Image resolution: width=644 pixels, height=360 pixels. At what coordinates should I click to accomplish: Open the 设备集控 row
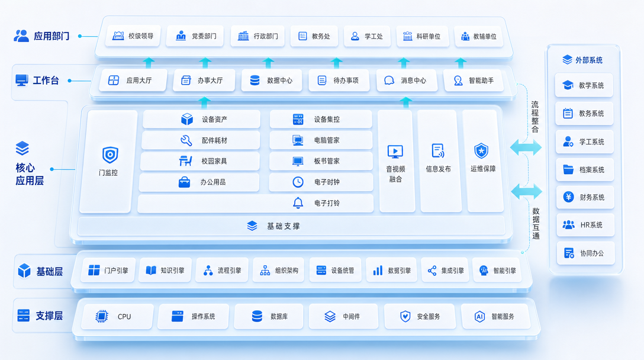click(x=321, y=119)
